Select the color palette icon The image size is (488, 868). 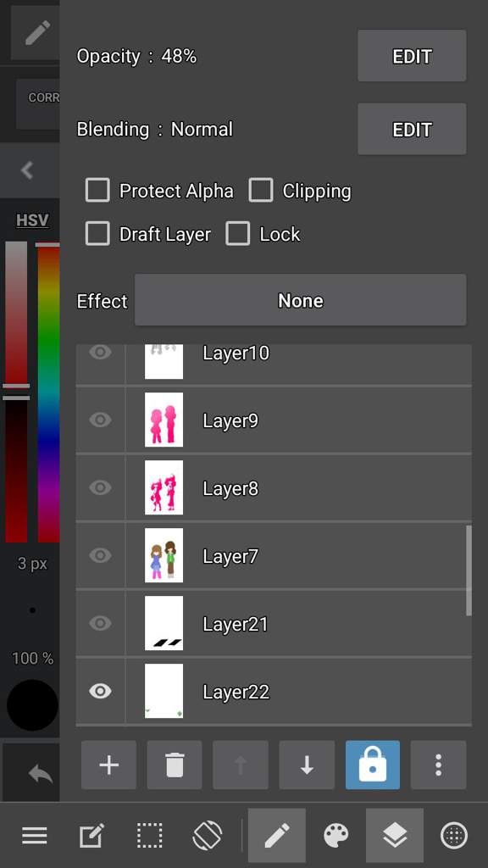click(335, 835)
